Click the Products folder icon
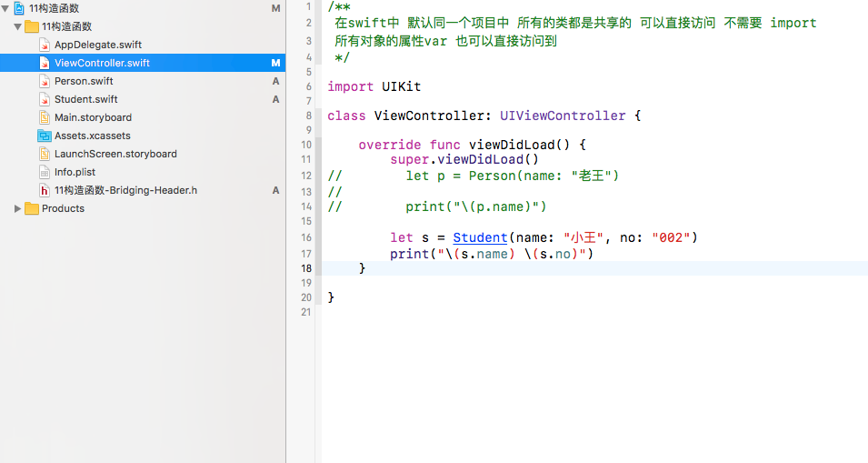The height and width of the screenshot is (463, 868). click(x=32, y=209)
